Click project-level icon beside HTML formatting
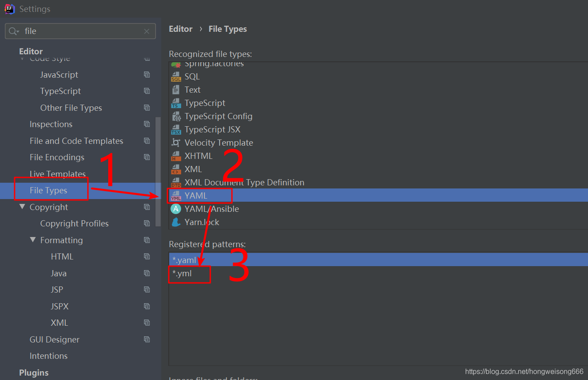 coord(147,257)
